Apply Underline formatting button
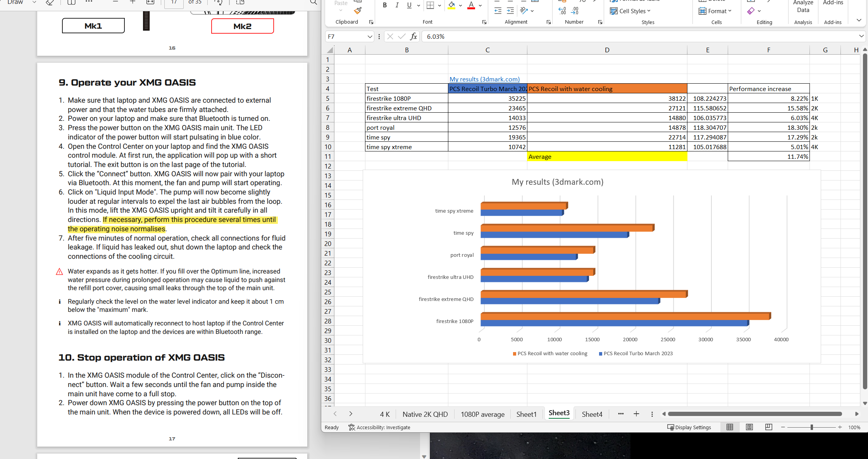Screen dimensions: 868x459 [409, 5]
